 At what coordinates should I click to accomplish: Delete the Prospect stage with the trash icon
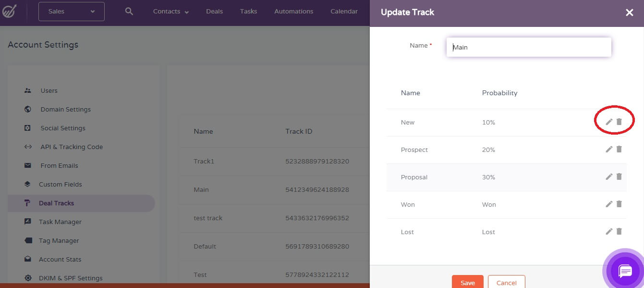(619, 149)
